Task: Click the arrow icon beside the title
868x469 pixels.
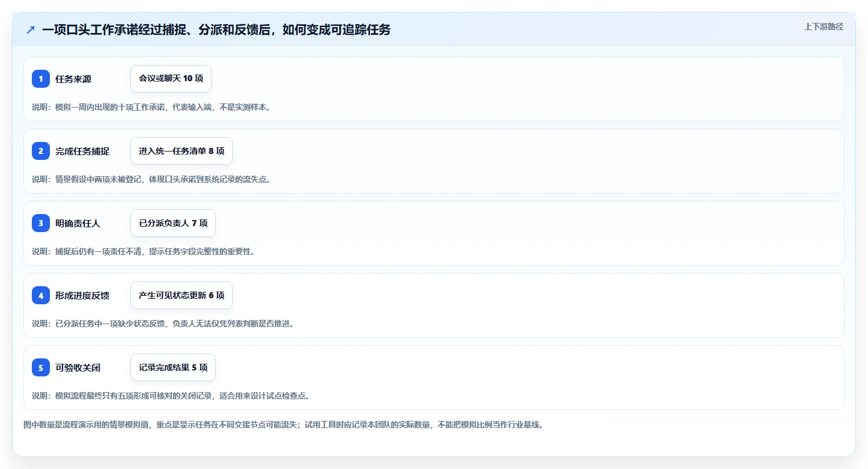Action: pos(31,29)
